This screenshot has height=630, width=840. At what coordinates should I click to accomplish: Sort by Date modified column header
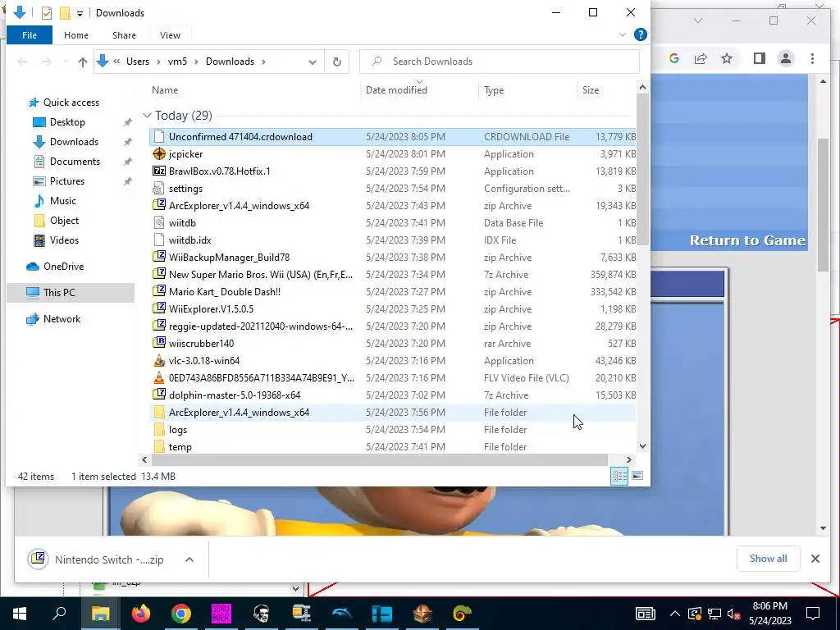(x=396, y=90)
